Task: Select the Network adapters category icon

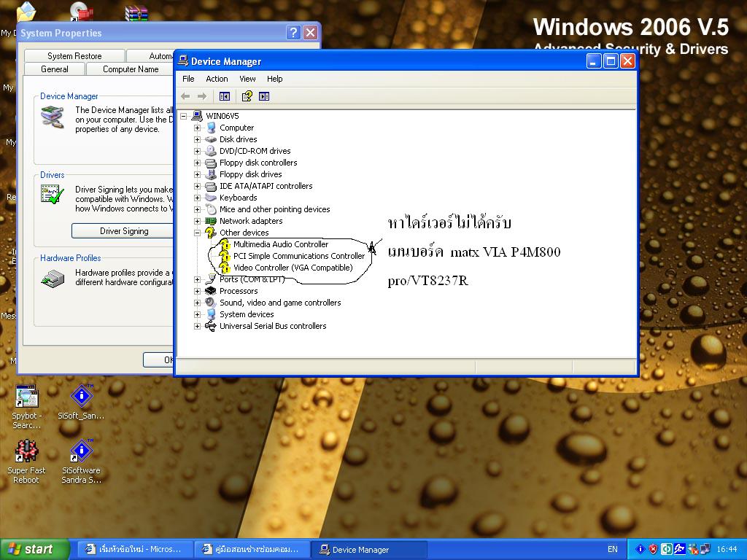Action: (211, 221)
